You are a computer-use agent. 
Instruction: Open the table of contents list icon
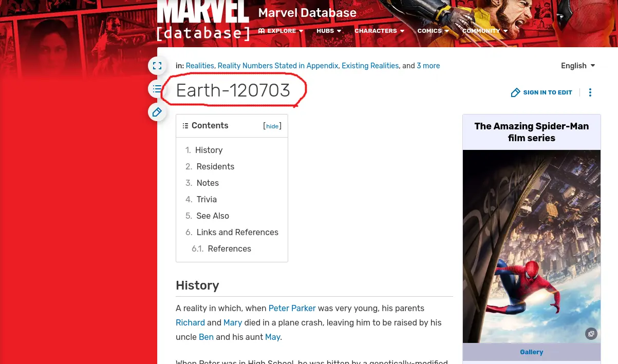coord(157,89)
